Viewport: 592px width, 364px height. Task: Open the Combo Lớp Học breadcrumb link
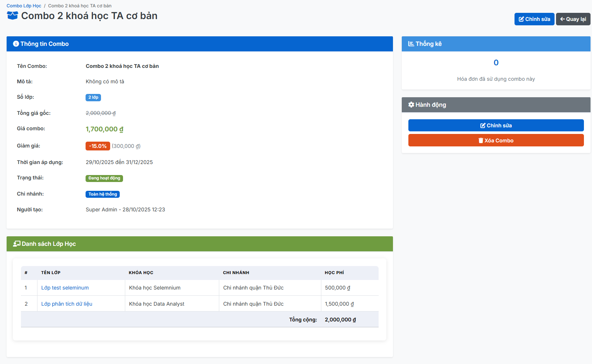24,6
